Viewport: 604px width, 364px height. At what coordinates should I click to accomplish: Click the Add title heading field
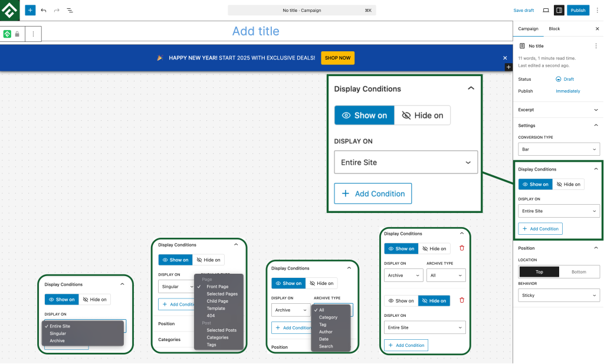tap(255, 31)
